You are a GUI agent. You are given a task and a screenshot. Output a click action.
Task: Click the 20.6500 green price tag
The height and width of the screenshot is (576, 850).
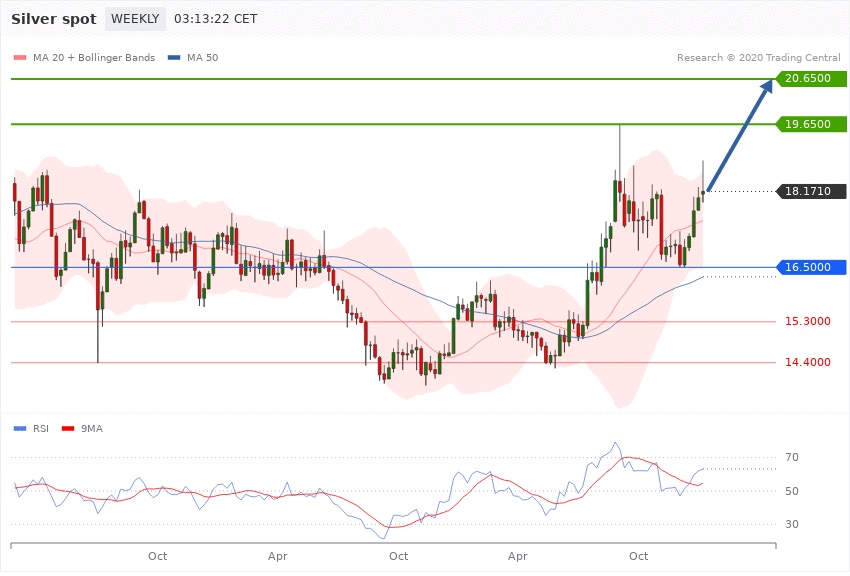(810, 79)
